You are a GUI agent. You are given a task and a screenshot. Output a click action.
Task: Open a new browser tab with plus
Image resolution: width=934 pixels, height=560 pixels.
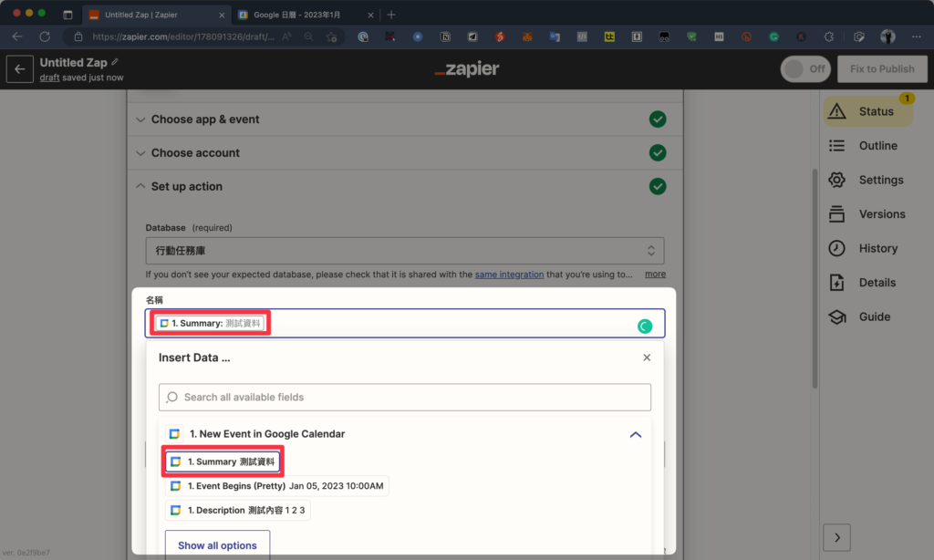pos(391,15)
